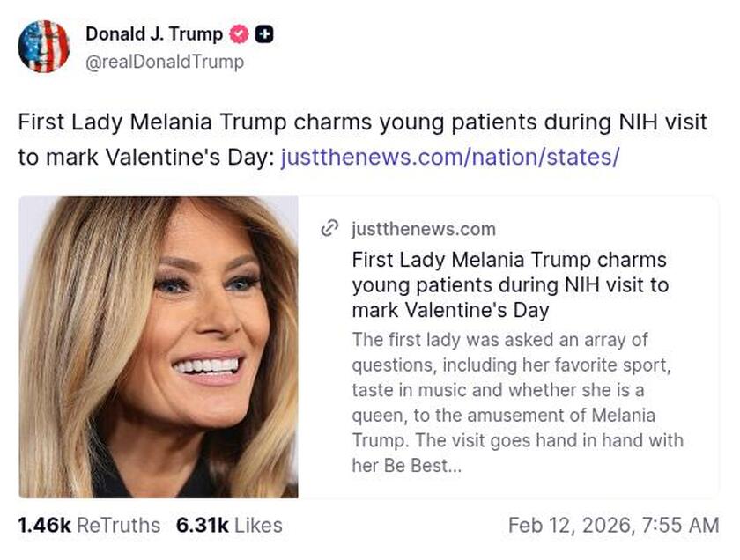The width and height of the screenshot is (740, 560).
Task: Open Donald J. Trump's profile avatar
Action: point(47,45)
